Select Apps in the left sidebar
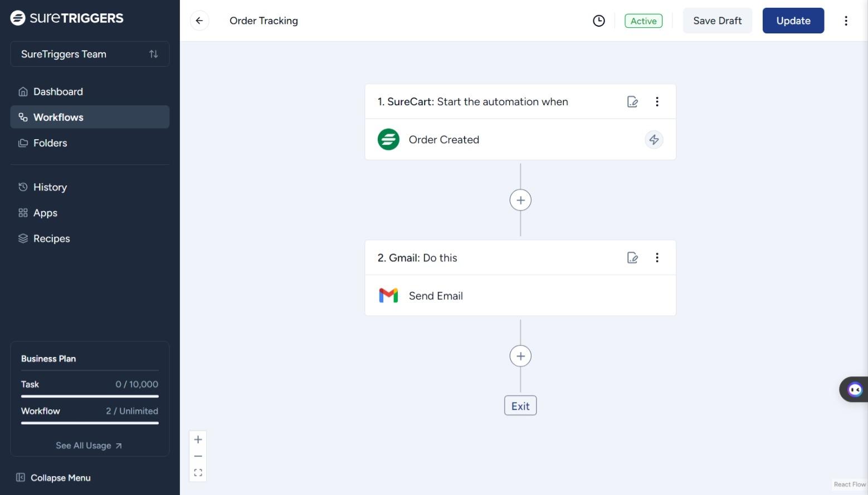 45,213
